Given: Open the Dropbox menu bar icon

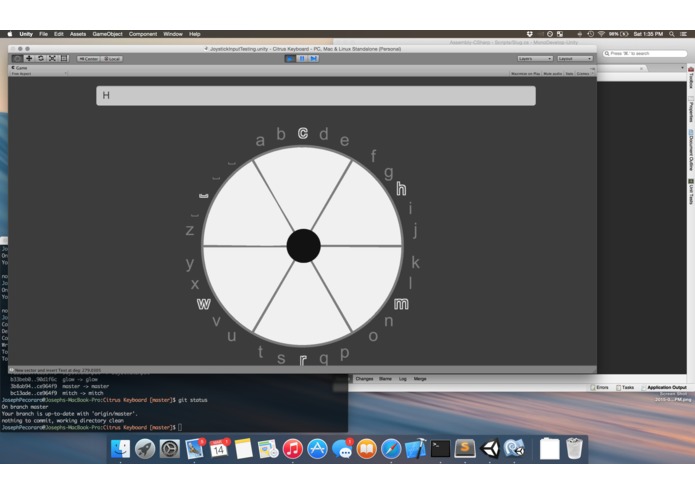Looking at the screenshot, I should pos(529,34).
